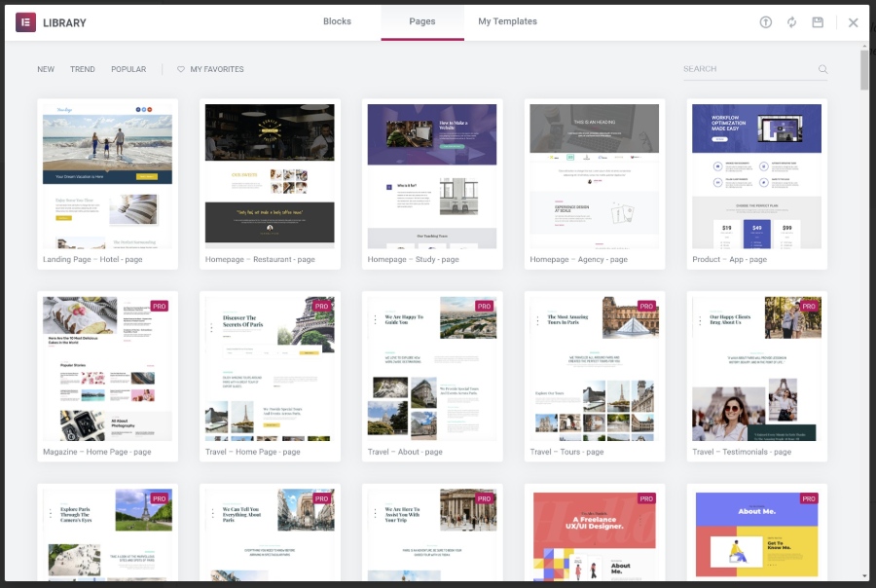Click 'Homepage – Study - page' title
876x588 pixels.
coord(414,259)
